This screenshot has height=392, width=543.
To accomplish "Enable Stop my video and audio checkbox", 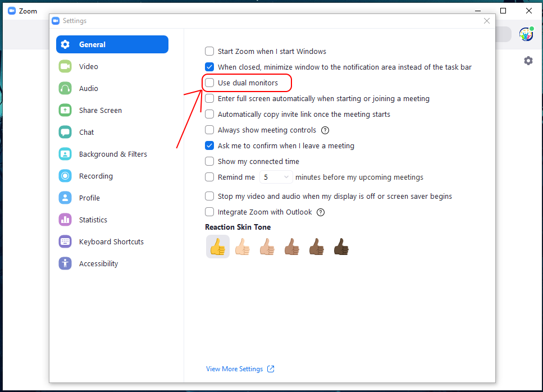I will [209, 197].
